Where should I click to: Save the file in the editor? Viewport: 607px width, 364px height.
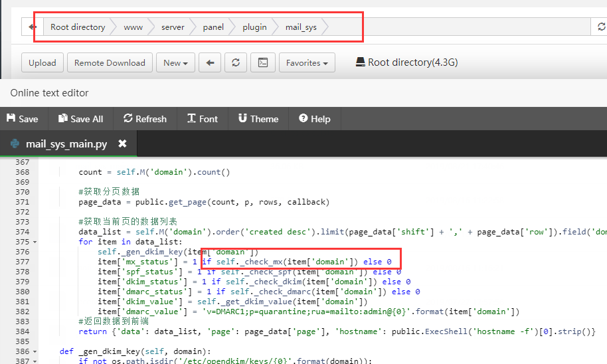coord(22,119)
